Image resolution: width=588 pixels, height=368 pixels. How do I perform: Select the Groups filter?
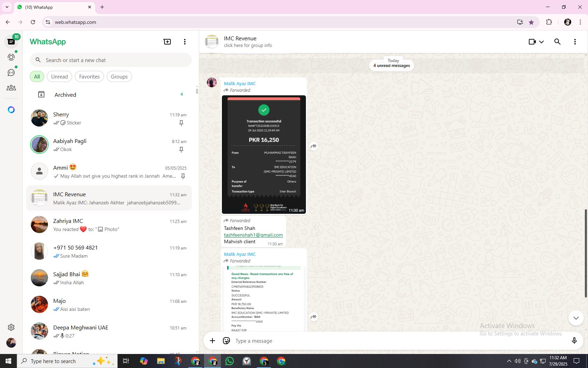tap(119, 76)
